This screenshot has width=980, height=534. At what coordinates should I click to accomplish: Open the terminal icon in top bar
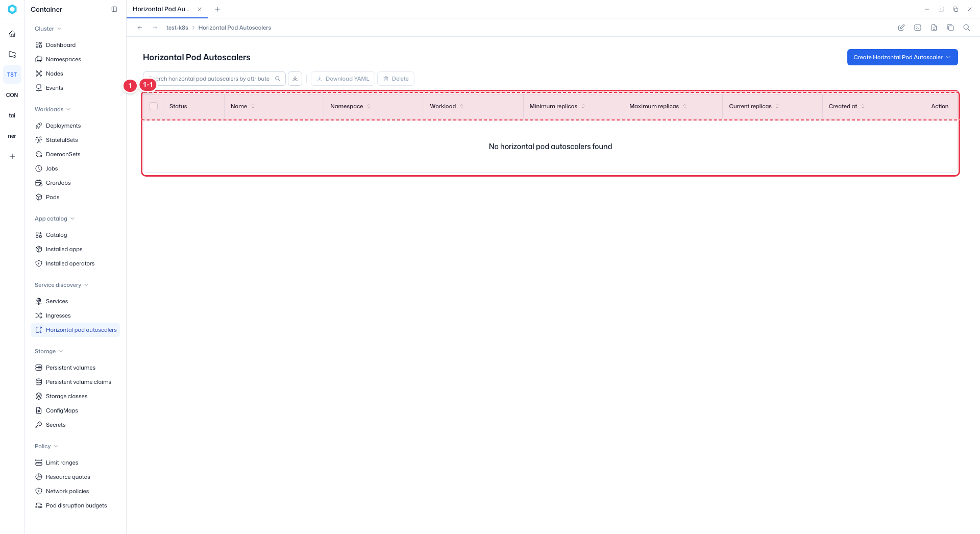tap(918, 28)
